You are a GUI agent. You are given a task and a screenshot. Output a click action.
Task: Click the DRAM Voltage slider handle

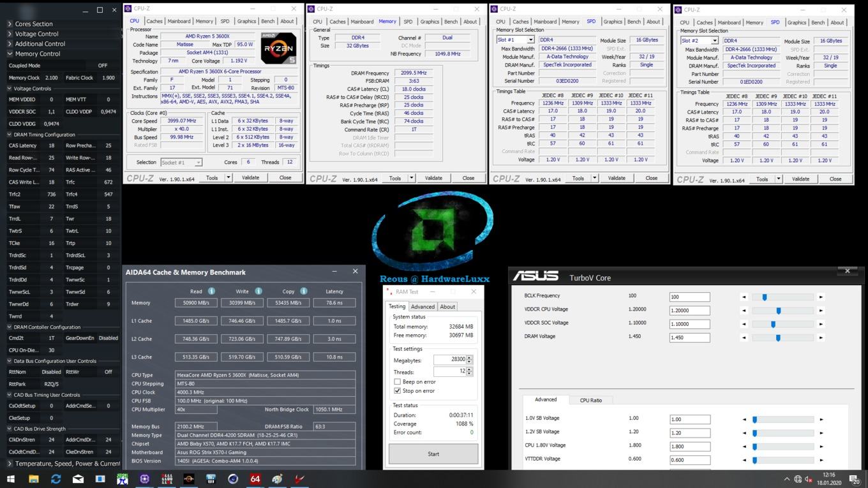(778, 337)
